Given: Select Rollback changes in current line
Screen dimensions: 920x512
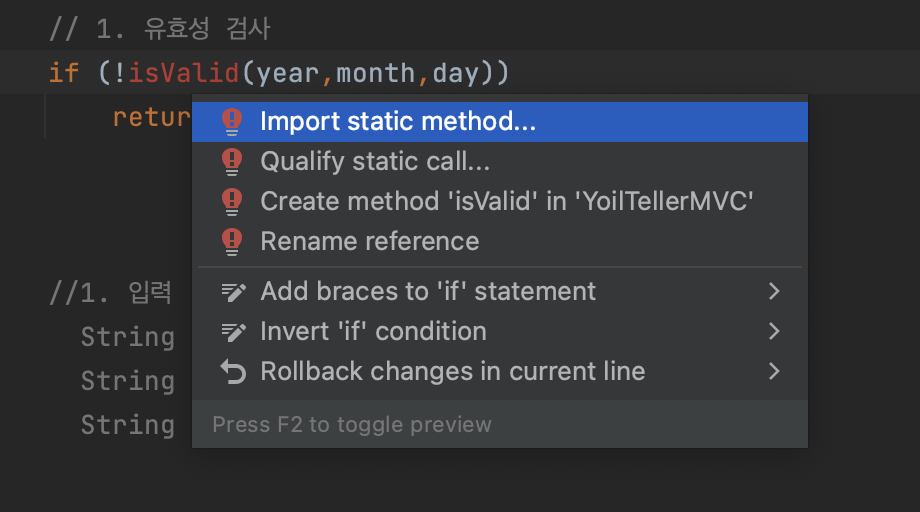Looking at the screenshot, I should pos(500,371).
